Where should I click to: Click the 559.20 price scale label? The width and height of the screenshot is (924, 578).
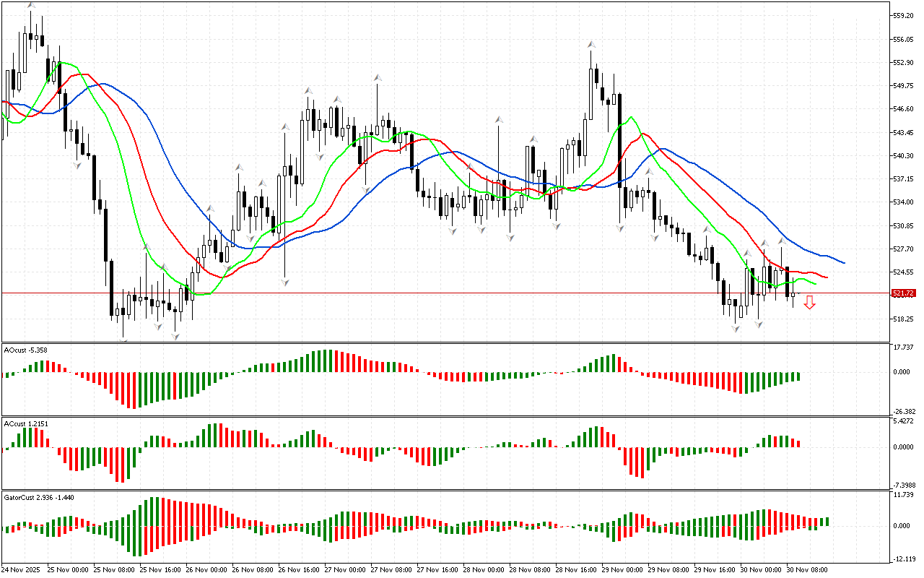click(904, 15)
